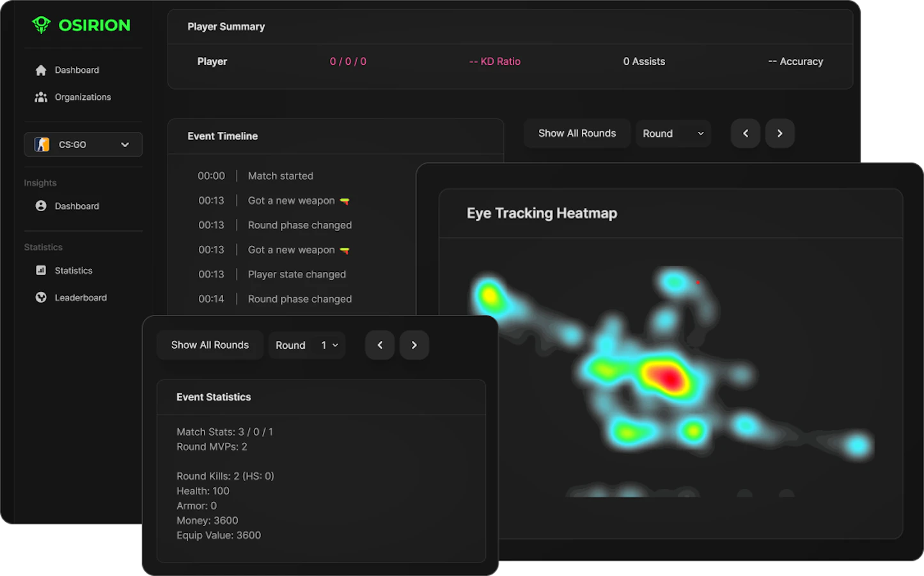Go to next round in Event Statistics panel

414,345
